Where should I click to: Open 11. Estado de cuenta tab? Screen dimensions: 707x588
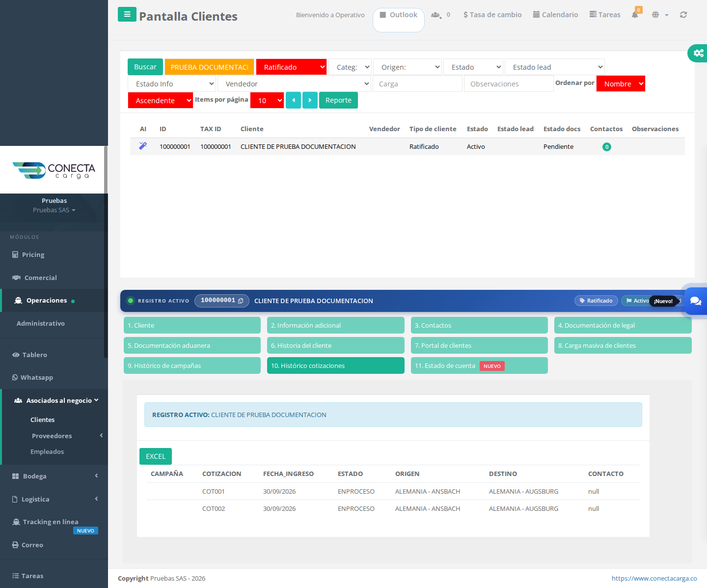coord(479,365)
